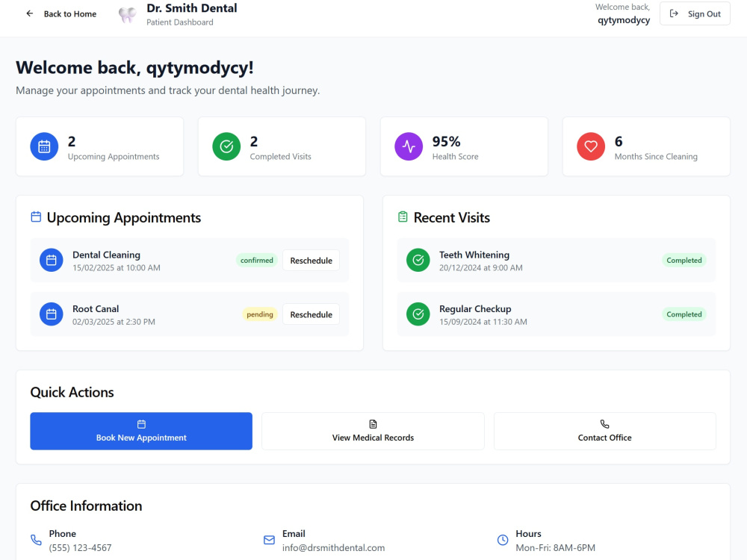Click the date 15/02/2025 at 10:00 AM
The width and height of the screenshot is (747, 560).
[117, 268]
